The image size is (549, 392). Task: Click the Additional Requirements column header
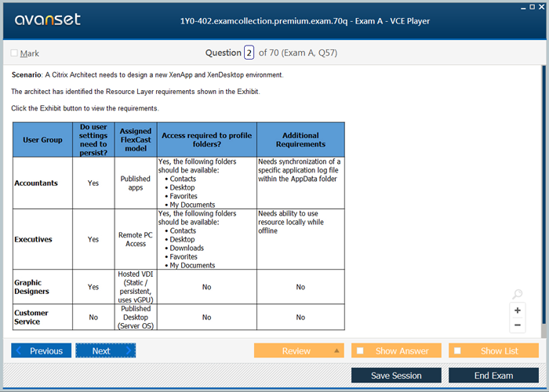click(x=300, y=140)
